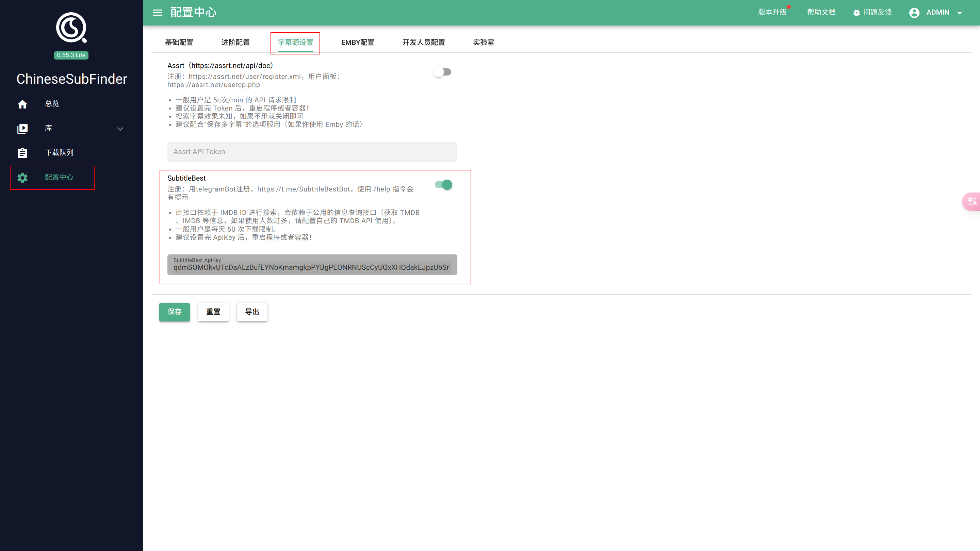980x551 pixels.
Task: Open 版本升级 in the top bar
Action: click(772, 12)
